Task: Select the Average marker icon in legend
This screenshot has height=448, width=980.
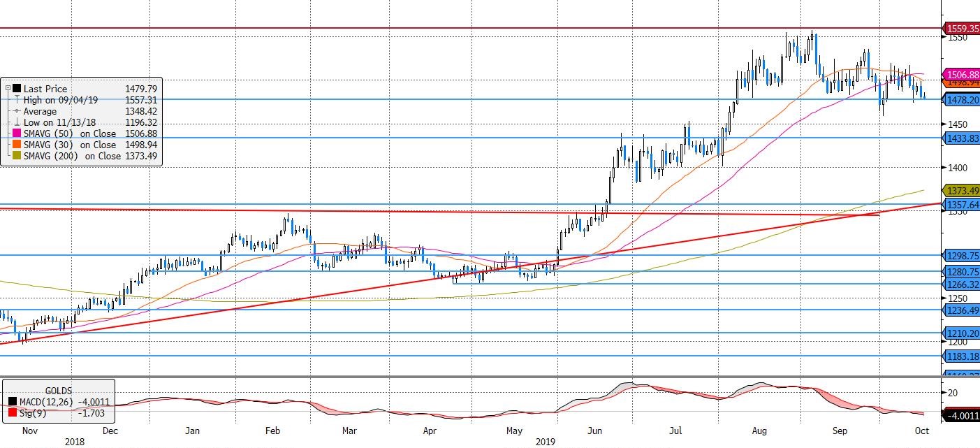Action: tap(17, 111)
